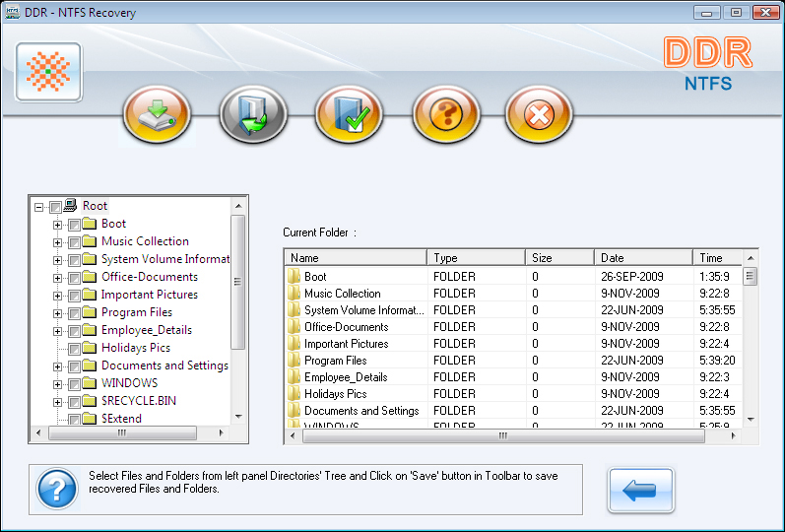Tick the Office-Documents checkbox
Image resolution: width=785 pixels, height=532 pixels.
click(x=74, y=278)
